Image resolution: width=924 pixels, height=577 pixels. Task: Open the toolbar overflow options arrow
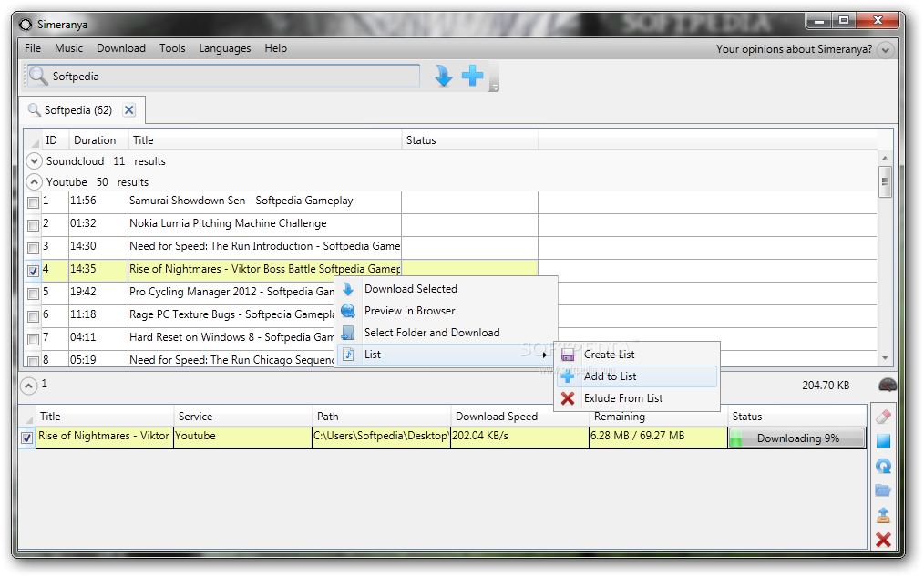pos(495,88)
